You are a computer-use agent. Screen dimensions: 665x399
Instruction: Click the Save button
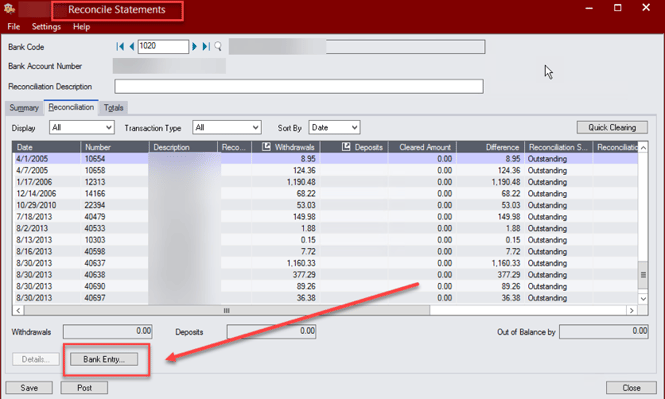click(x=29, y=388)
